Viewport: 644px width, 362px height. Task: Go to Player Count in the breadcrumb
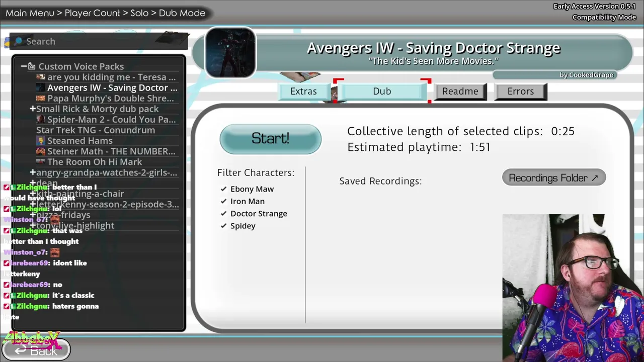point(93,13)
